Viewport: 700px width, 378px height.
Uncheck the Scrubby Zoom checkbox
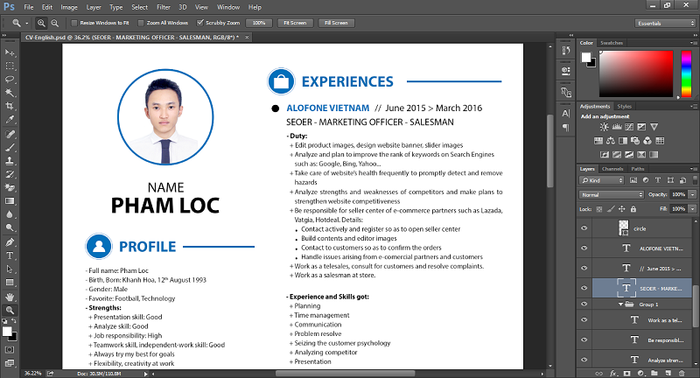tap(200, 23)
